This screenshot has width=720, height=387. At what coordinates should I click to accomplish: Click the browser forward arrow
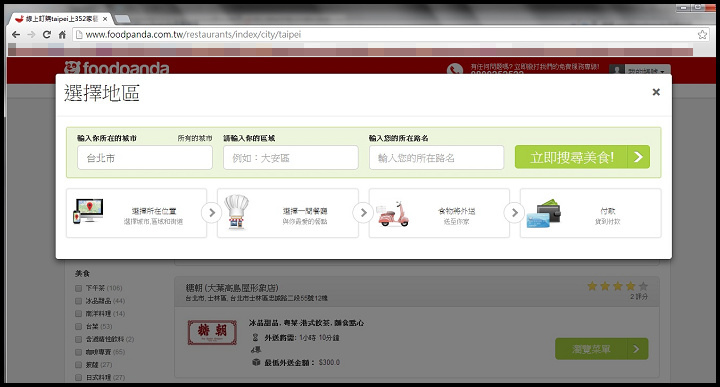pos(31,34)
